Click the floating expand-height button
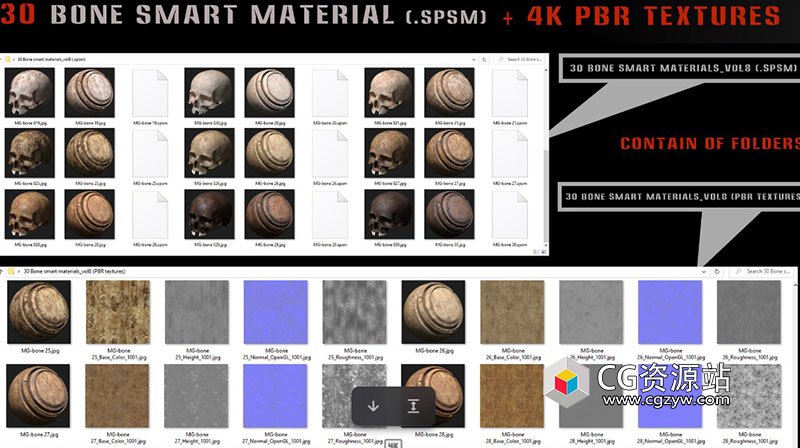800x448 pixels. click(414, 406)
